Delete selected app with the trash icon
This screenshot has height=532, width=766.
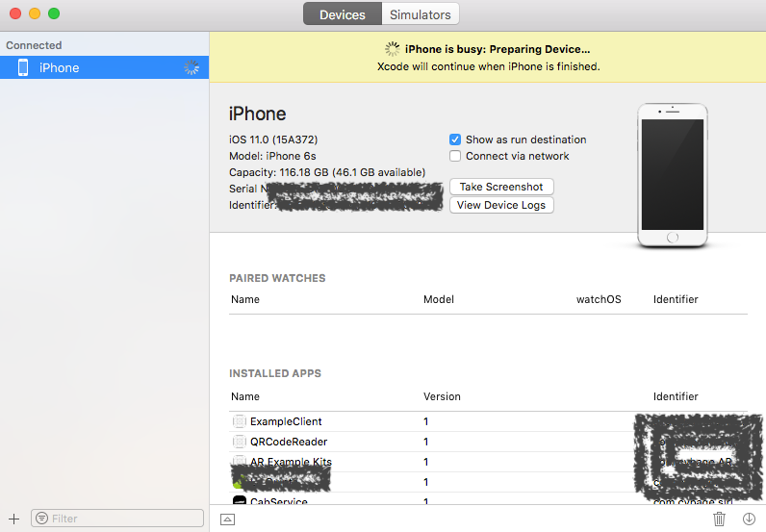point(719,519)
